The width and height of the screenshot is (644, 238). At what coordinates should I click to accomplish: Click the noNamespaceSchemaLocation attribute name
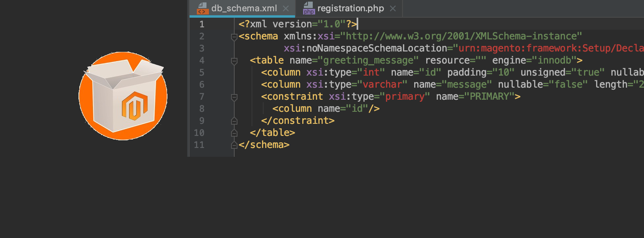coord(377,49)
